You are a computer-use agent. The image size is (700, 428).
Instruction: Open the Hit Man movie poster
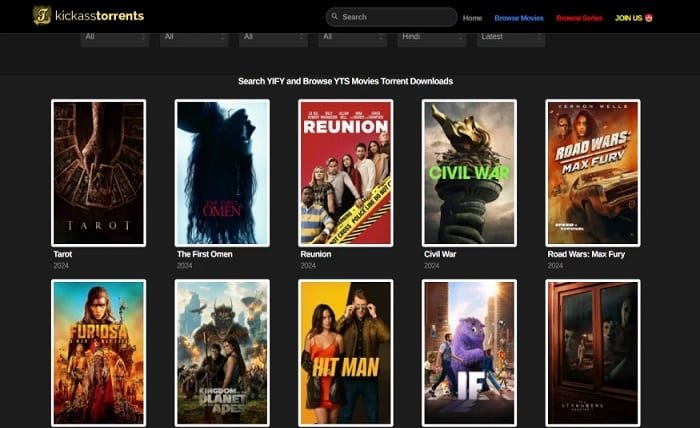[x=346, y=353]
